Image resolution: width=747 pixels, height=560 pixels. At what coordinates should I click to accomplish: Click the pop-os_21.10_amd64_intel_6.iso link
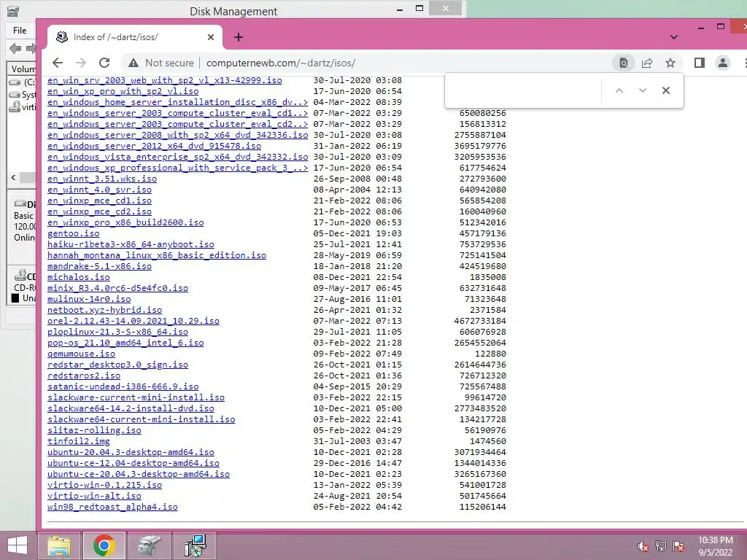[x=125, y=343]
